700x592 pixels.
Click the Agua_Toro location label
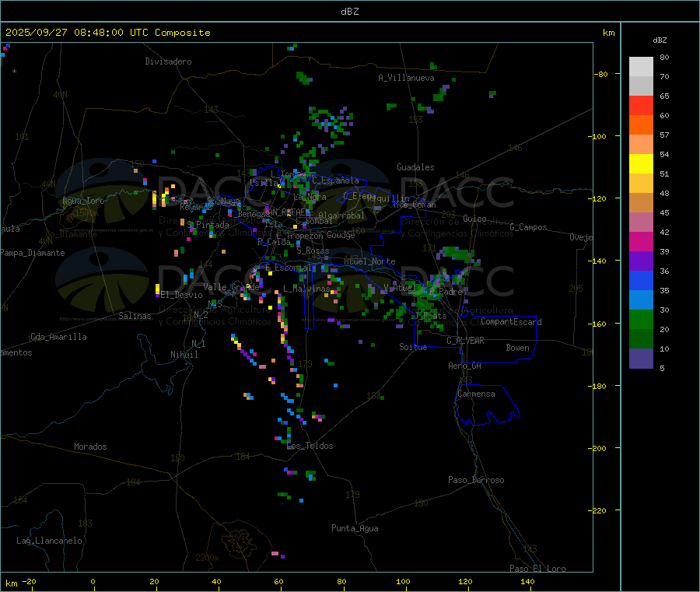pyautogui.click(x=83, y=201)
